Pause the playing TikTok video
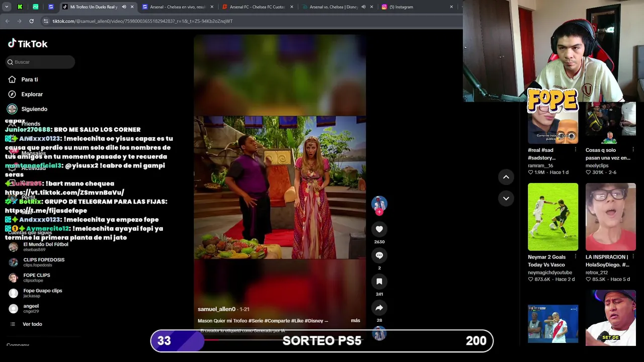Screen dimensions: 644x362 [x=280, y=187]
